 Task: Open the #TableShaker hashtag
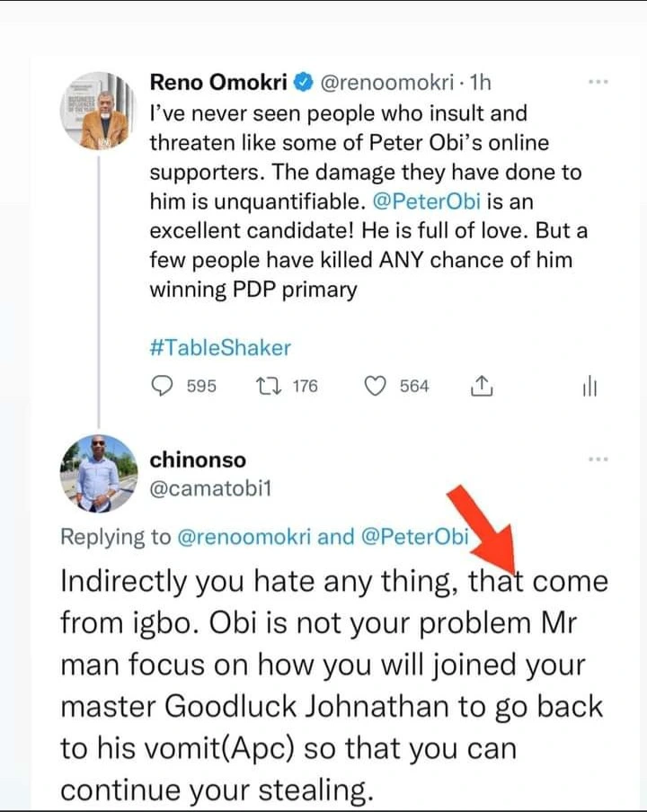coord(220,347)
